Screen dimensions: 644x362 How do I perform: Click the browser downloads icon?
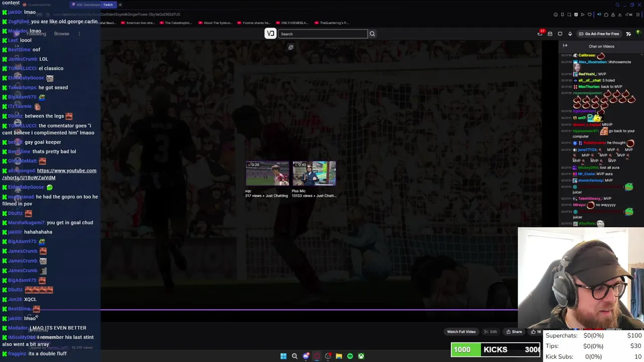[620, 15]
